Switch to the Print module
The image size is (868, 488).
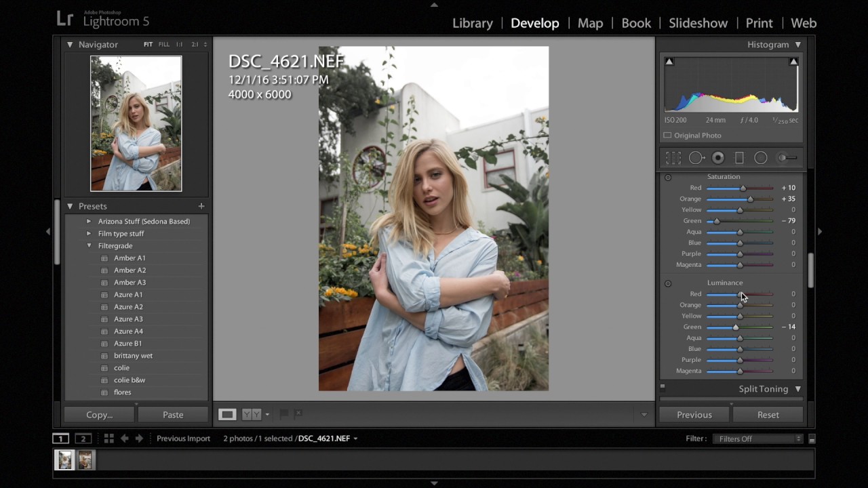tap(759, 23)
